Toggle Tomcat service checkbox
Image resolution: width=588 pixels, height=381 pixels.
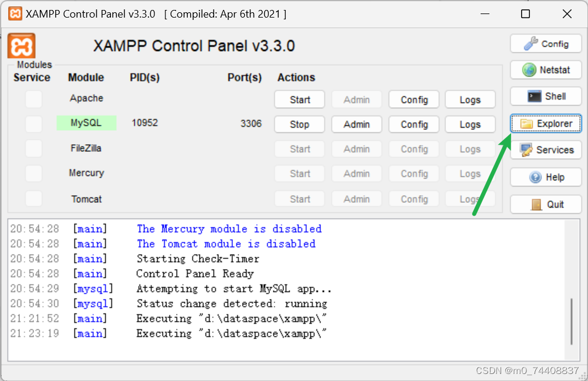tap(34, 199)
